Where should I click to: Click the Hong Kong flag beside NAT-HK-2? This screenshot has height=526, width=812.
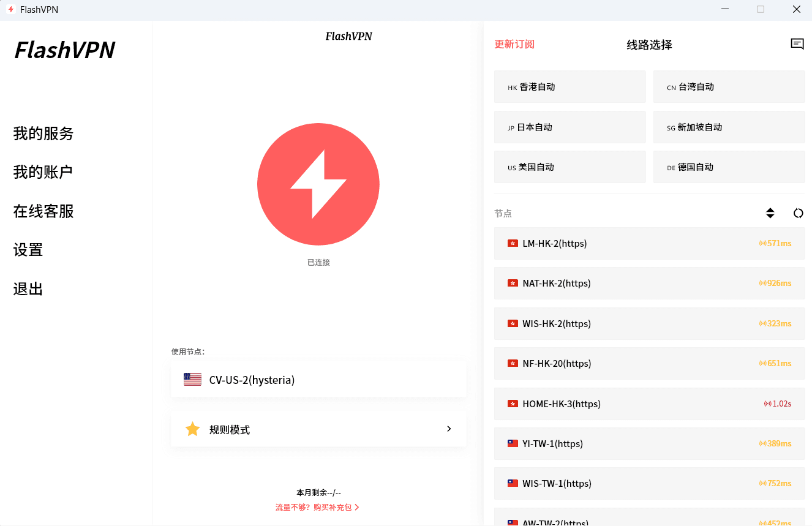tap(513, 283)
